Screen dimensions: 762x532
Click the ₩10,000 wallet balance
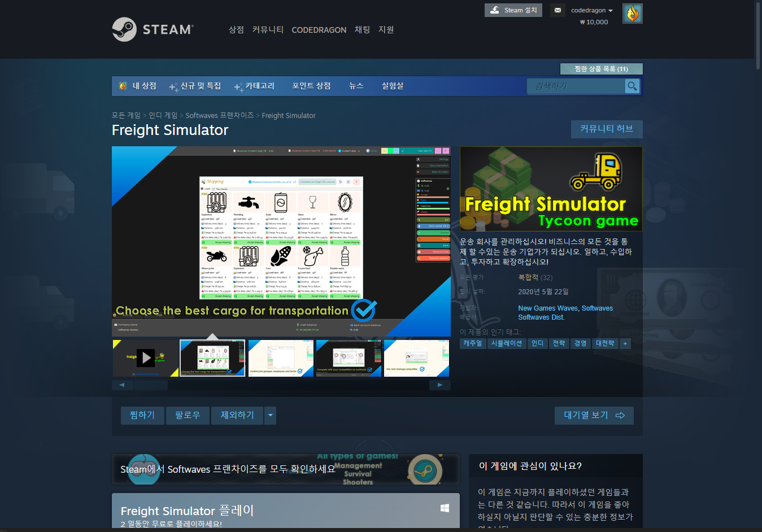coord(594,22)
